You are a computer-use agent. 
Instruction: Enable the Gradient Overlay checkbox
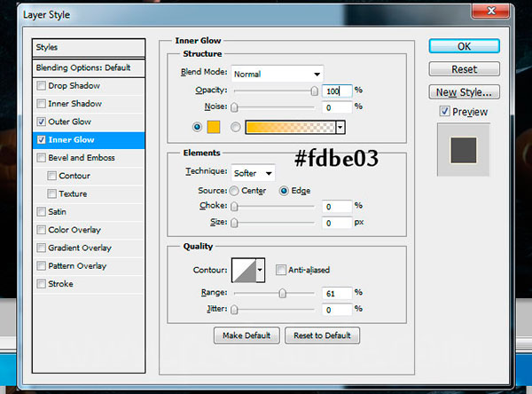point(41,248)
